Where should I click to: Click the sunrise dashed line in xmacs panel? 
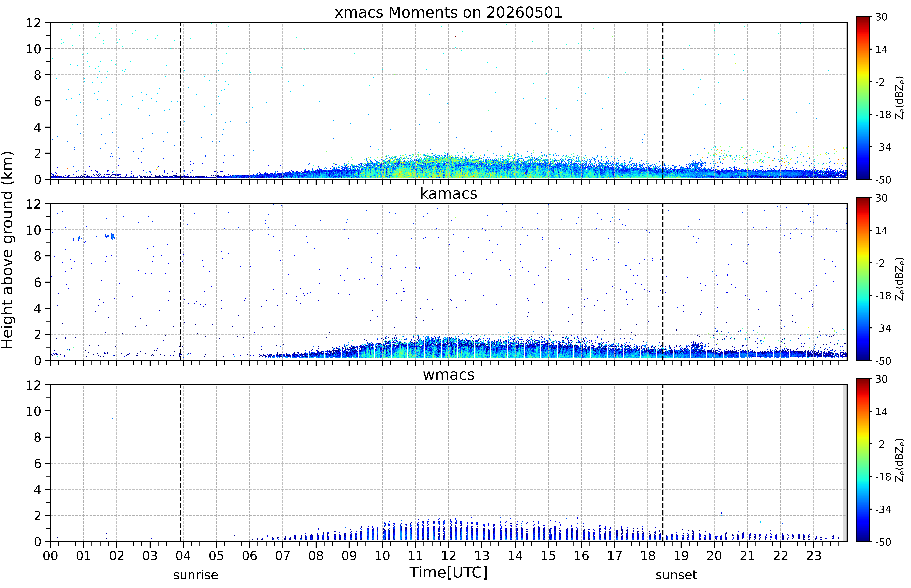[x=180, y=101]
